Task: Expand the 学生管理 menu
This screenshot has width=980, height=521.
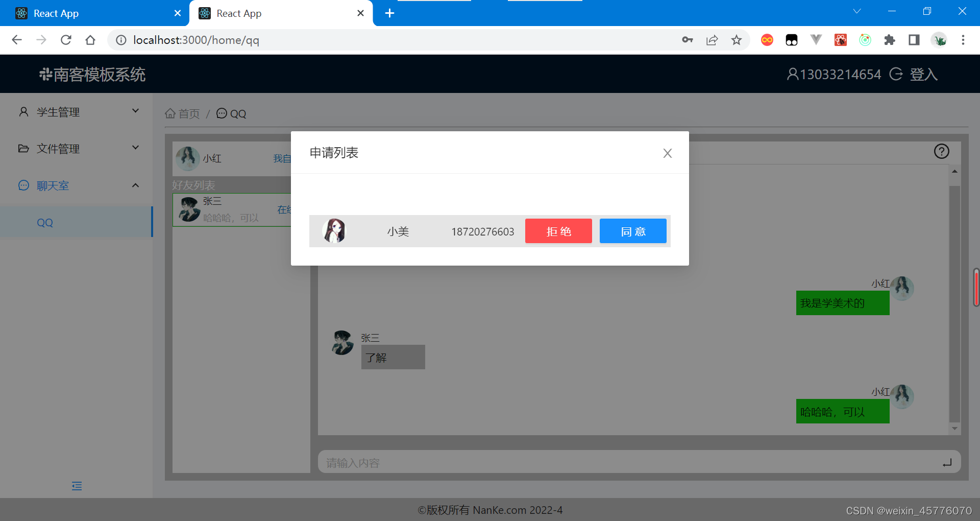Action: coord(77,111)
